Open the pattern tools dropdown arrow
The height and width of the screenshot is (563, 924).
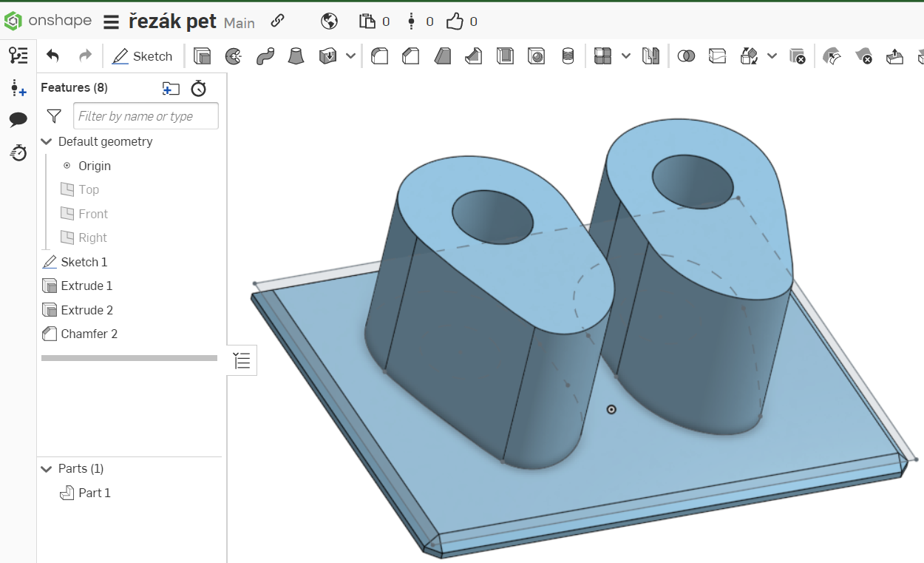[x=626, y=56]
